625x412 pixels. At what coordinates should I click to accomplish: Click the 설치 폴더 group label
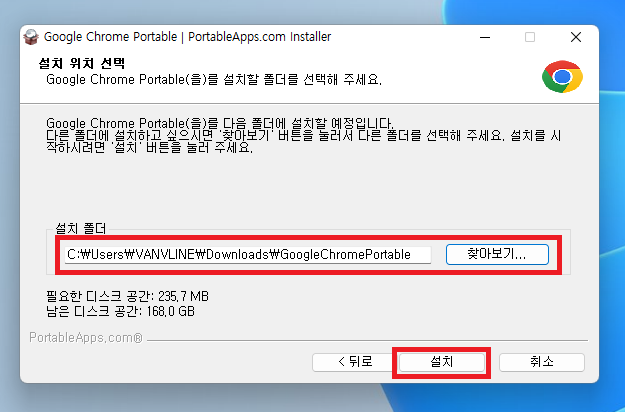click(81, 228)
